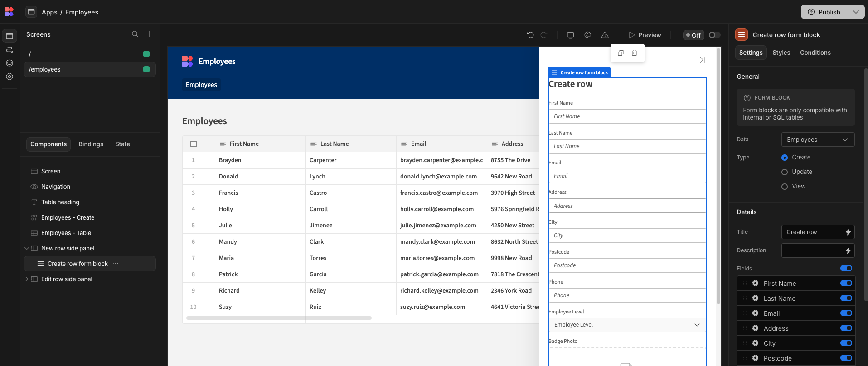Viewport: 868px width, 366px height.
Task: Open First Name field settings cog
Action: (x=756, y=283)
